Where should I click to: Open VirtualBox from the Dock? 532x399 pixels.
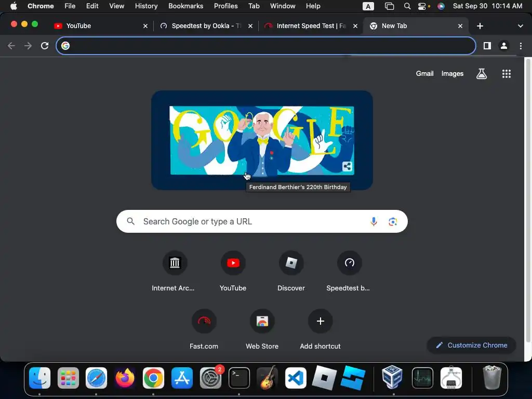tap(392, 377)
